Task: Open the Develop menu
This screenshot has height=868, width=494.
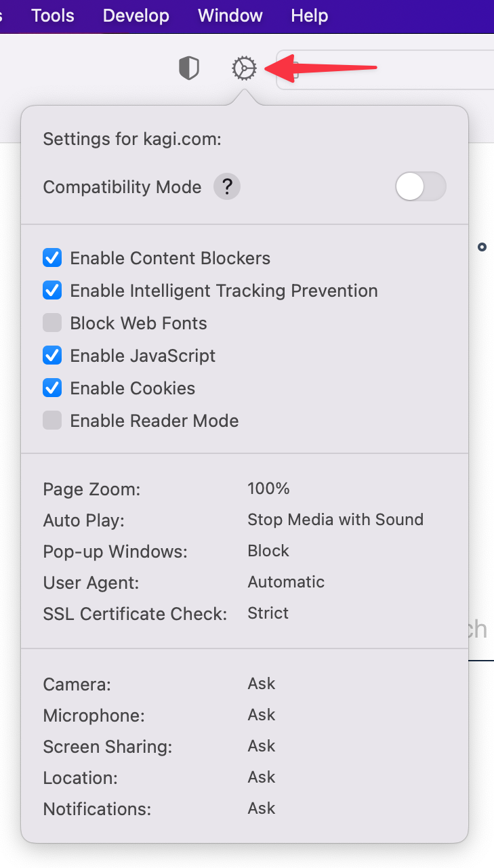Action: (x=136, y=15)
